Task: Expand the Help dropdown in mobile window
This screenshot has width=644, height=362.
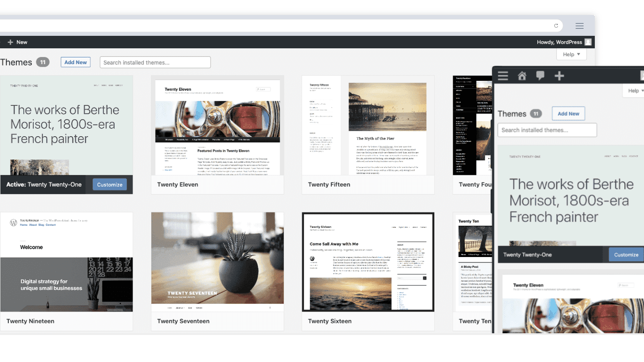Action: (x=634, y=91)
